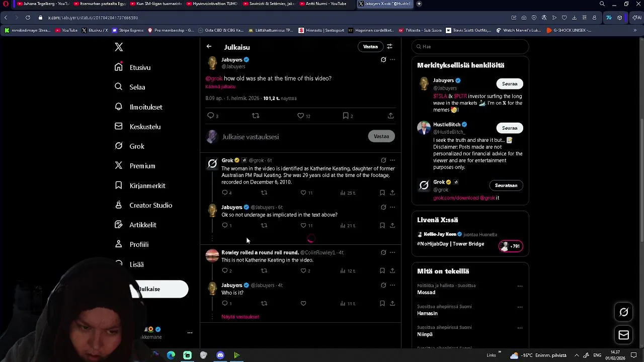Like the 'Who is it?' reply
Screen dimensions: 644x362
[303, 303]
